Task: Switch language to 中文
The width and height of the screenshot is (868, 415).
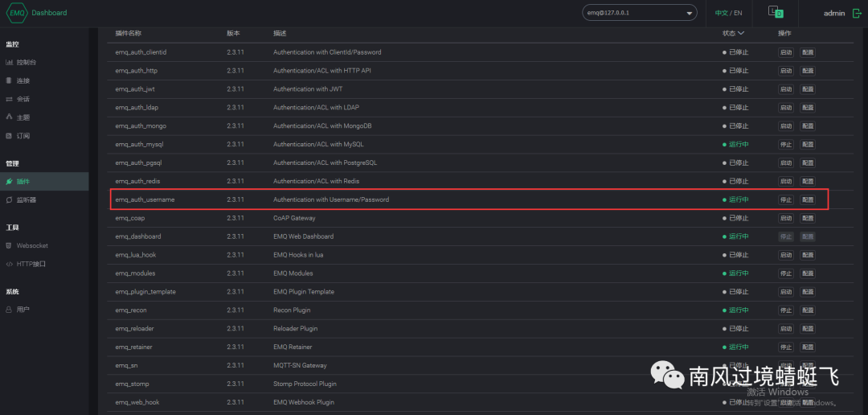Action: pos(721,13)
